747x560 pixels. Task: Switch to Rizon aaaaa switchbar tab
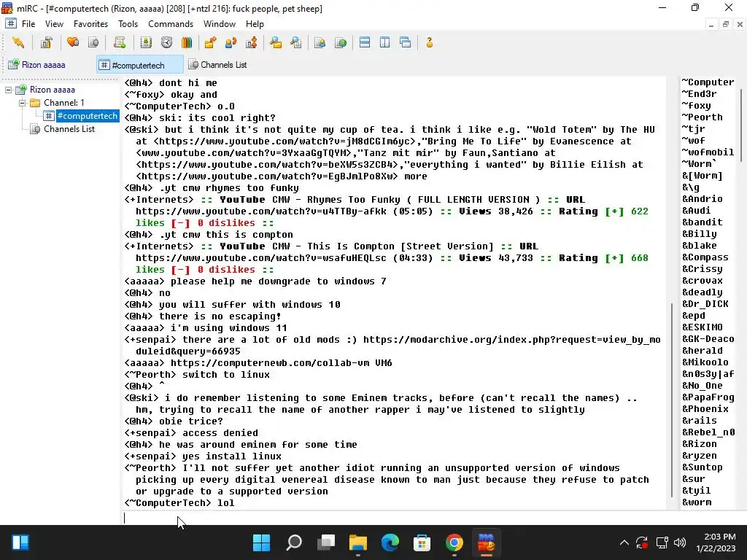coord(47,65)
